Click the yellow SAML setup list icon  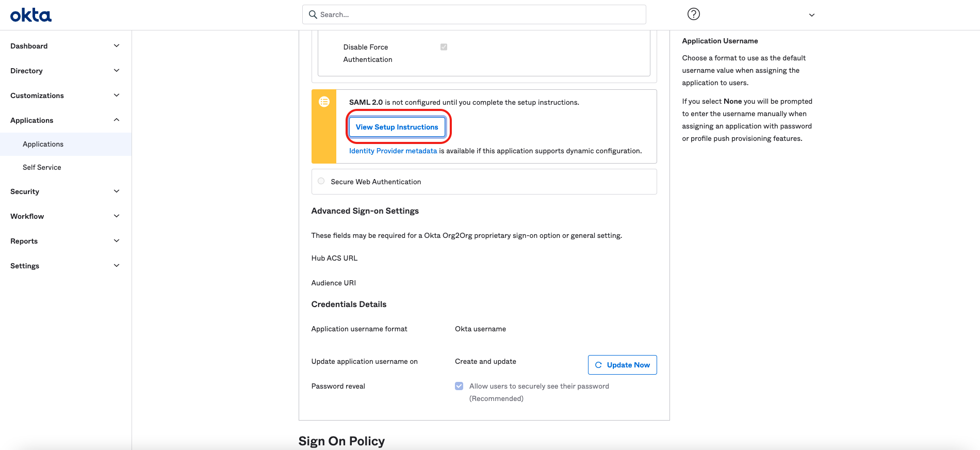pos(324,102)
